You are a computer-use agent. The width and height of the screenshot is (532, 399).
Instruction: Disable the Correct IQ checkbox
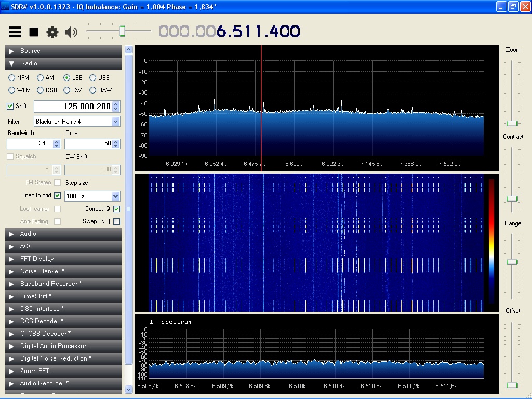click(116, 209)
